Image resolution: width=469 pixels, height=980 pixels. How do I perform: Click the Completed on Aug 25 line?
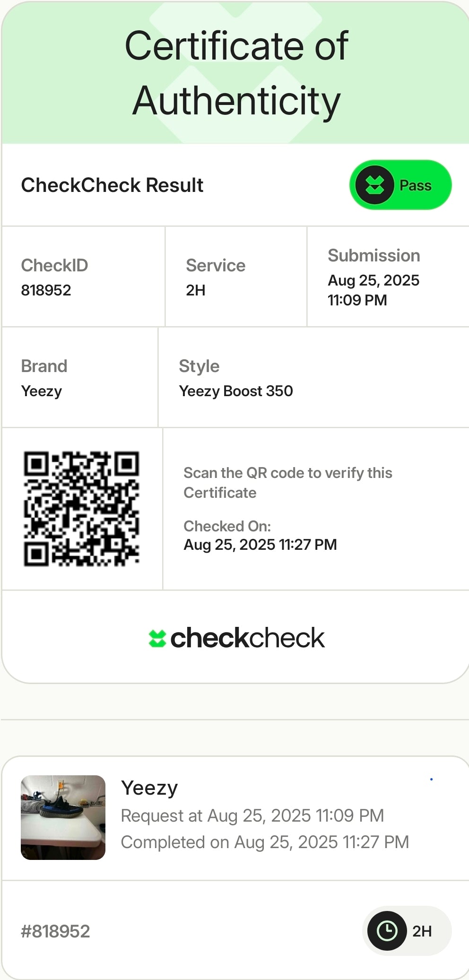tap(265, 842)
